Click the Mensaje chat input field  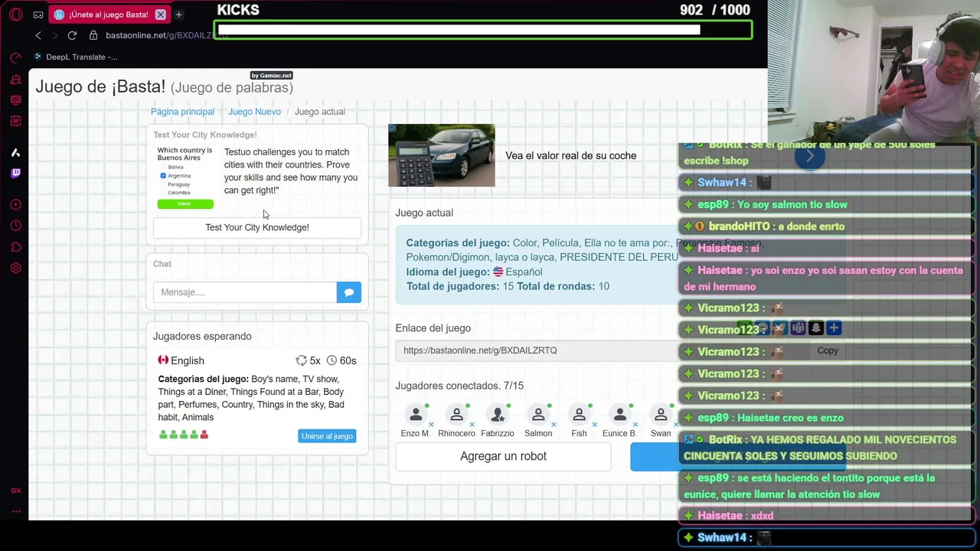[x=245, y=292]
